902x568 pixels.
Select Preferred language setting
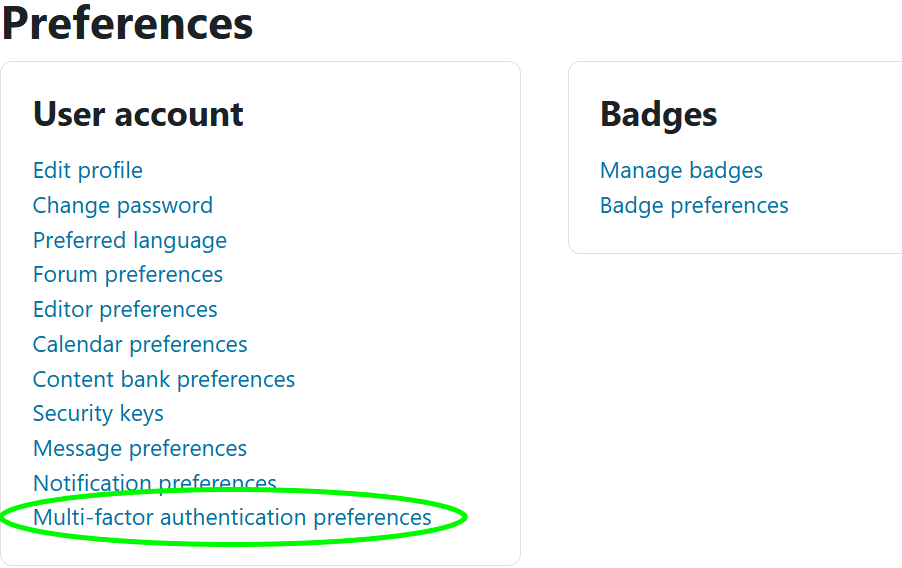coord(129,240)
